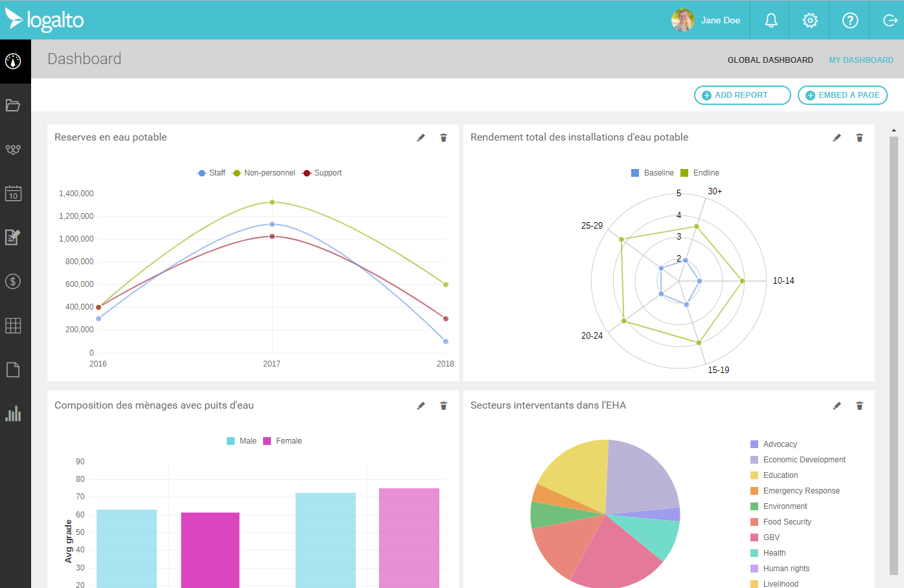Select the stakeholders network icon in sidebar
This screenshot has height=588, width=904.
tap(13, 149)
